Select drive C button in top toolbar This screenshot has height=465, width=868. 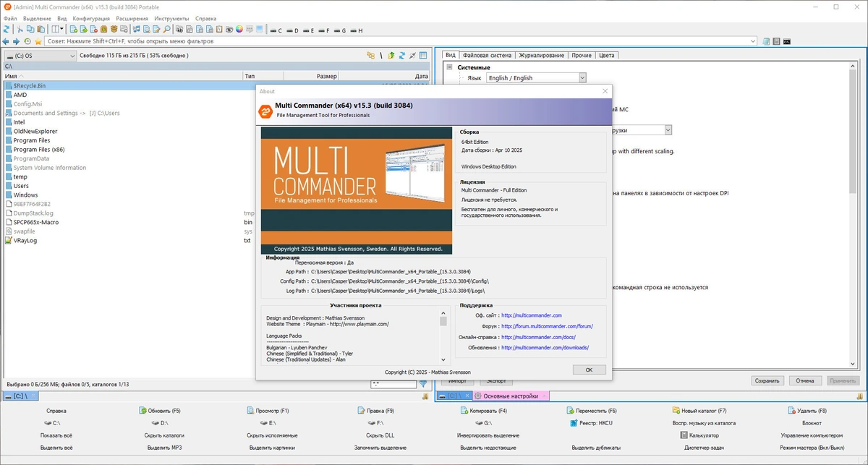coord(276,30)
